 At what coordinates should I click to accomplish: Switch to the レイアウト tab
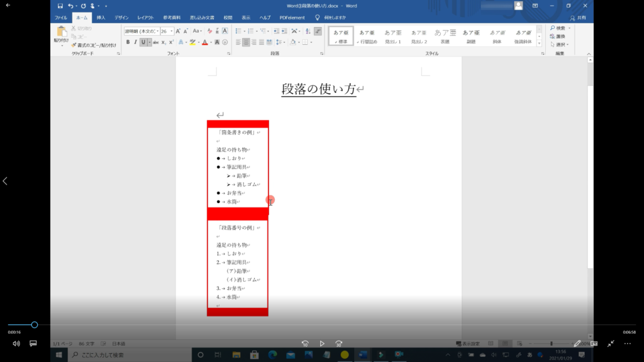pos(145,18)
